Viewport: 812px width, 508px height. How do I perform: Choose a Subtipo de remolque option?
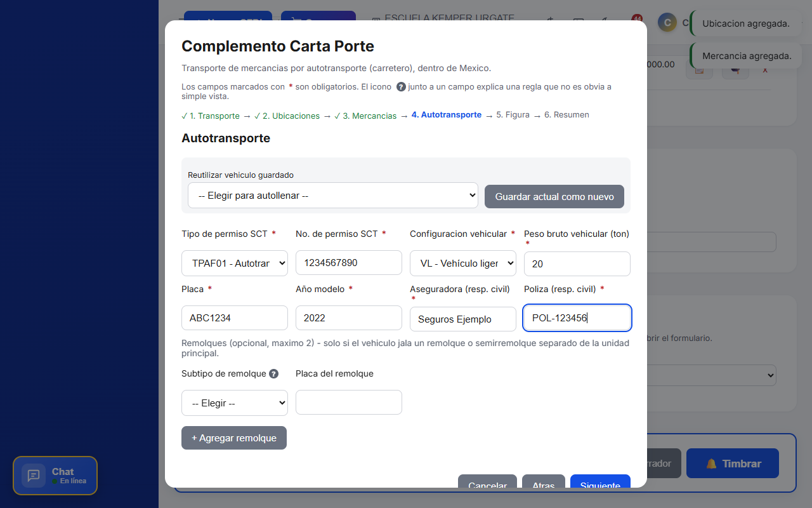coord(235,403)
